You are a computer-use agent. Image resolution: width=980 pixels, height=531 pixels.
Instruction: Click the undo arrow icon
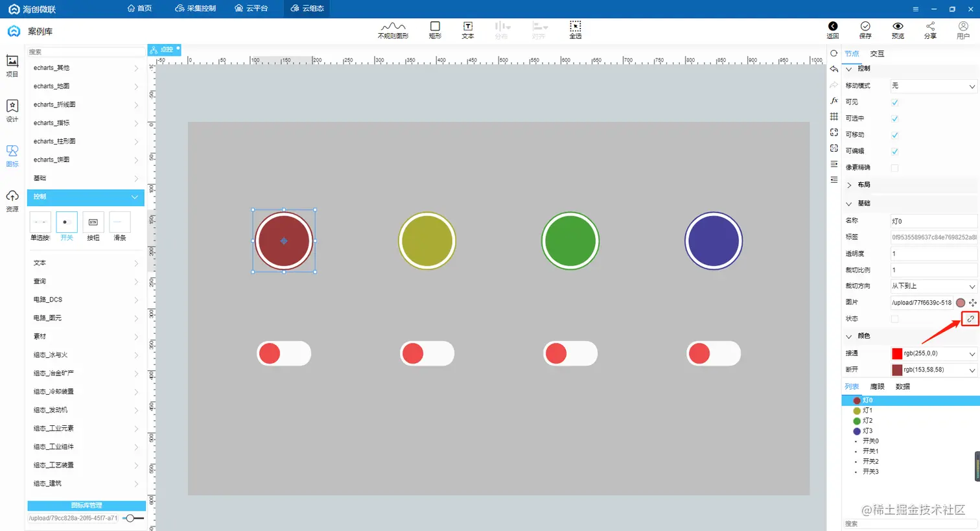[834, 69]
